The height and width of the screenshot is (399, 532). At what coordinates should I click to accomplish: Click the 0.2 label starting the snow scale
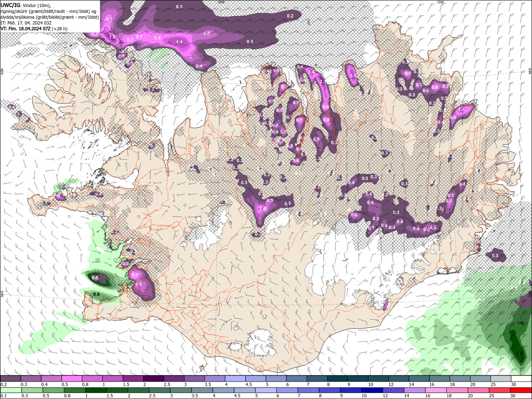(x=3, y=384)
